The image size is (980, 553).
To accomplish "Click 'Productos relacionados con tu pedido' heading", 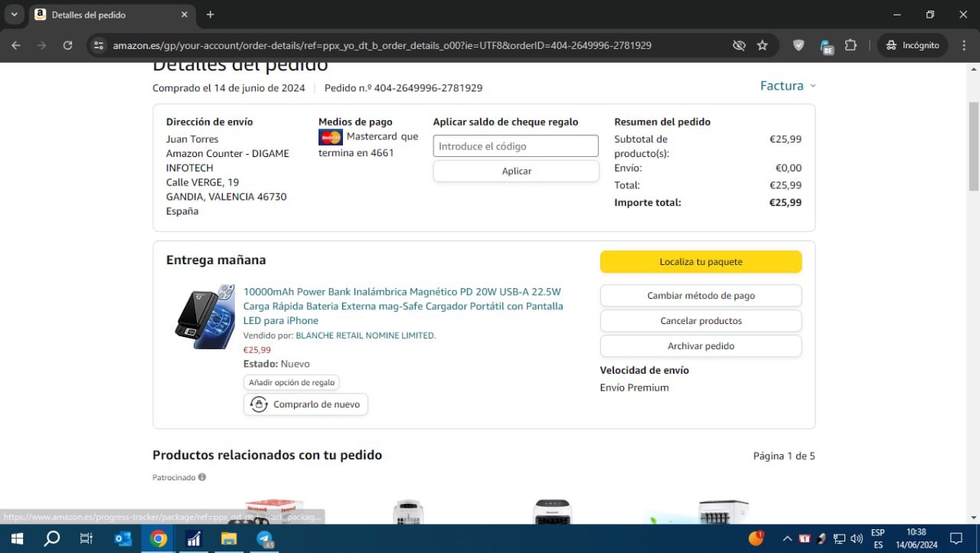I will [267, 455].
